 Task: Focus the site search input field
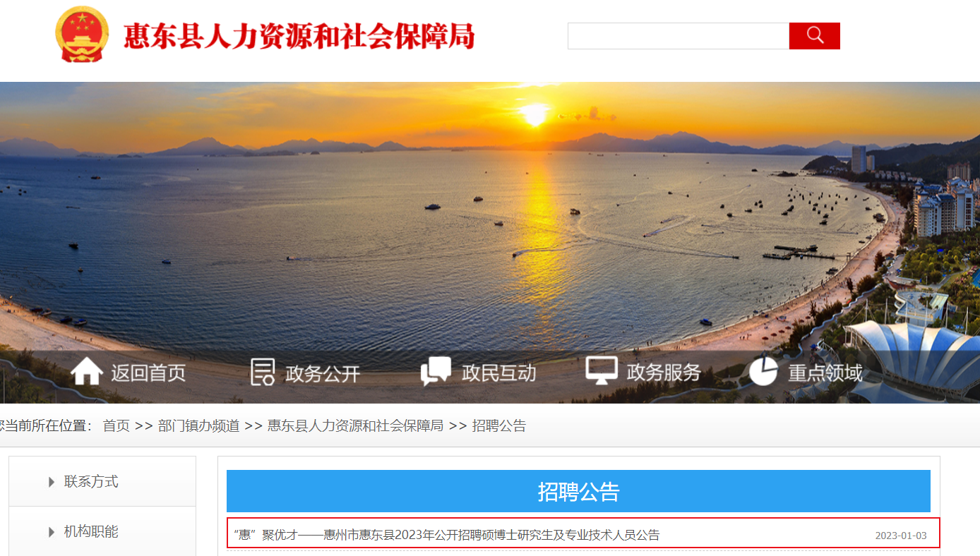(x=679, y=36)
